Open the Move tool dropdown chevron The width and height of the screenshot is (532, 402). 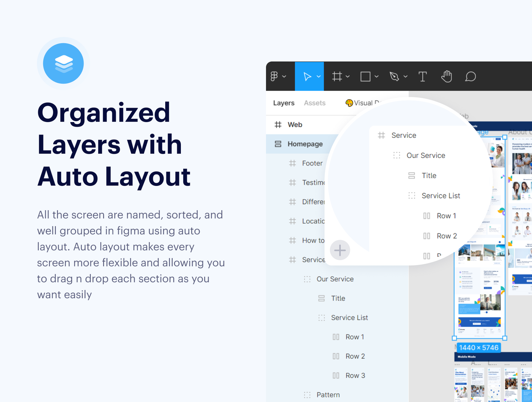pos(319,76)
